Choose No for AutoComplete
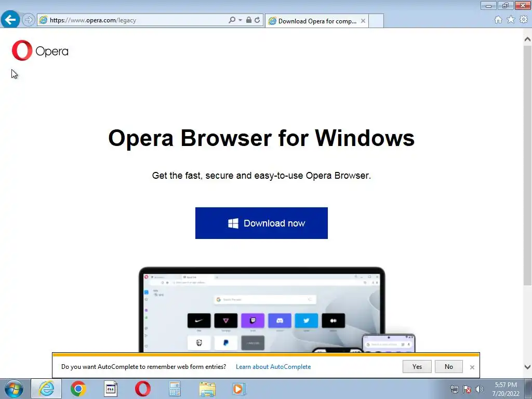The image size is (532, 399). tap(448, 367)
